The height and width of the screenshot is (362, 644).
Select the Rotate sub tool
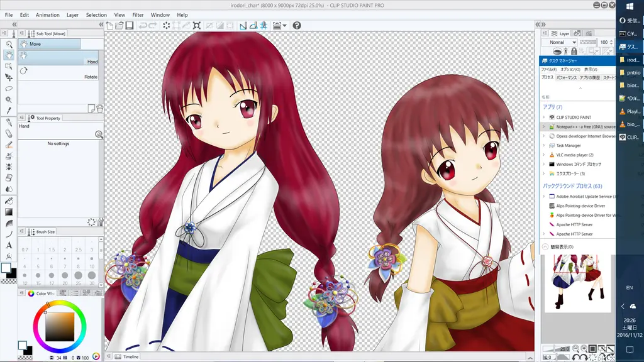coord(58,73)
